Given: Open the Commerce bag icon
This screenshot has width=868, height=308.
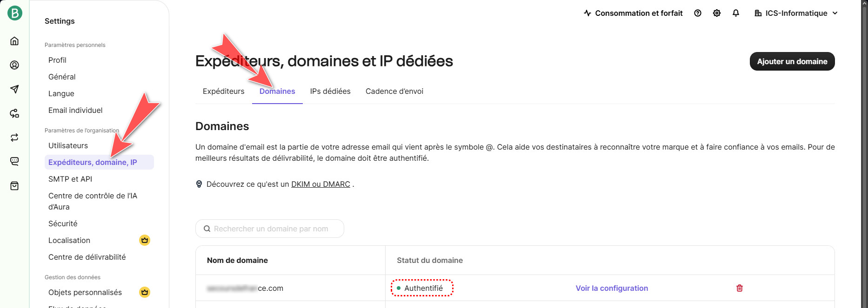Looking at the screenshot, I should tap(14, 186).
